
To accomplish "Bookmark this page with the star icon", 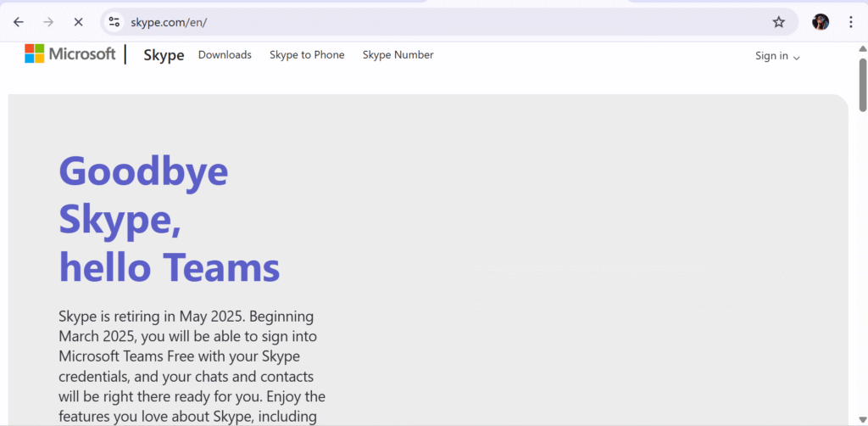I will (778, 22).
